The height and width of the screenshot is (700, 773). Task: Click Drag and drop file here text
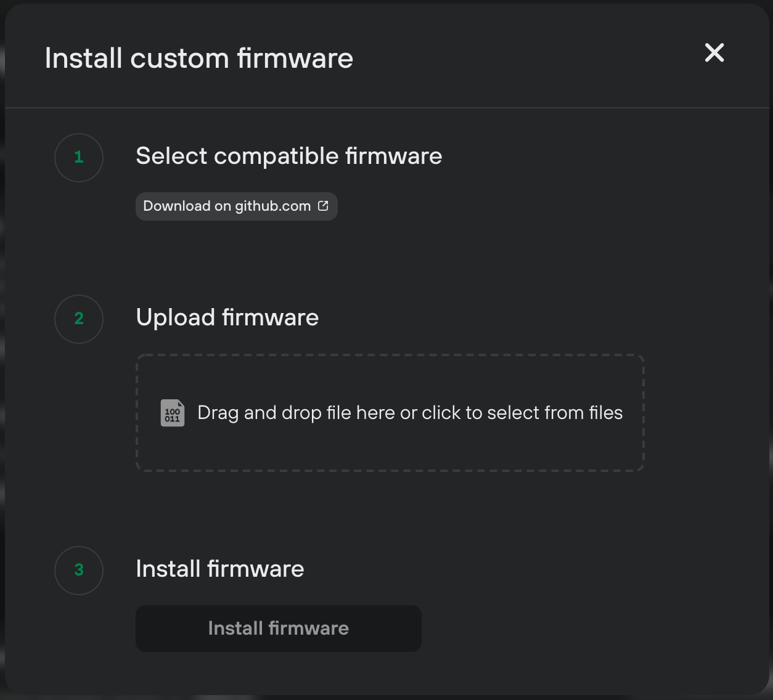point(297,413)
